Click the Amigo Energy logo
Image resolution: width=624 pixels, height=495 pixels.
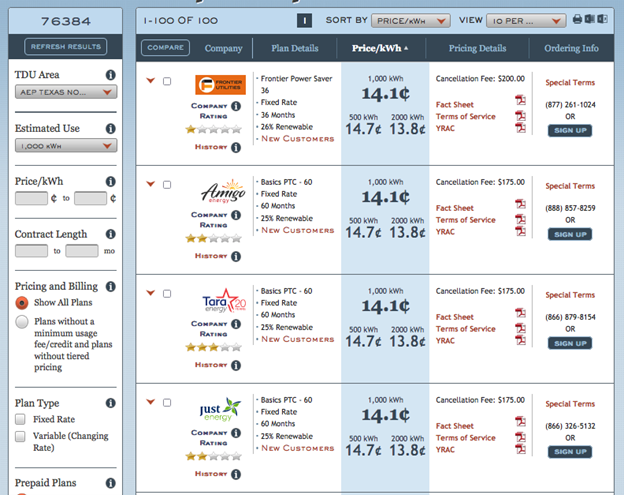pyautogui.click(x=223, y=191)
